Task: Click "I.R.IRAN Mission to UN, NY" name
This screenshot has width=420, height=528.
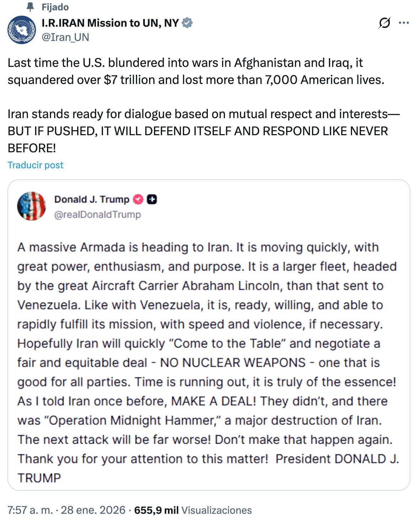Action: 110,23
